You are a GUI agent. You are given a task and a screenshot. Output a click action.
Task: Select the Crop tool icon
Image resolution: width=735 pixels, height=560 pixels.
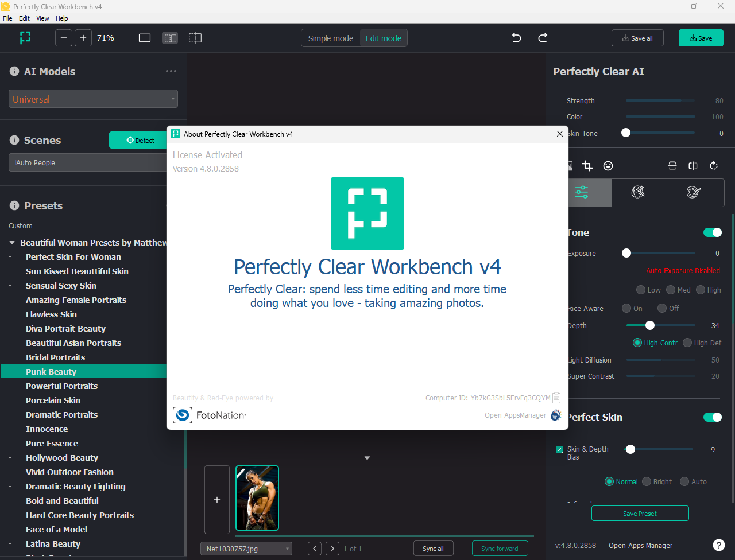click(587, 166)
